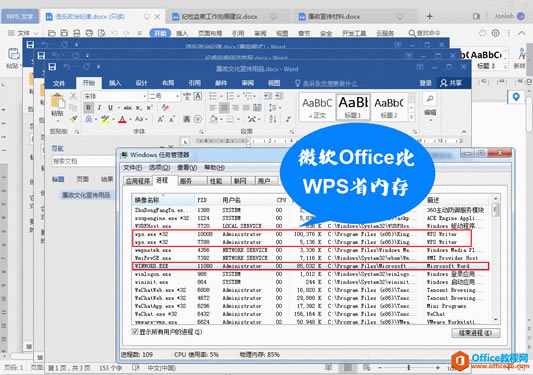The image size is (533, 375).
Task: Apply strikethrough (abc) in Word ribbon
Action: click(x=127, y=108)
